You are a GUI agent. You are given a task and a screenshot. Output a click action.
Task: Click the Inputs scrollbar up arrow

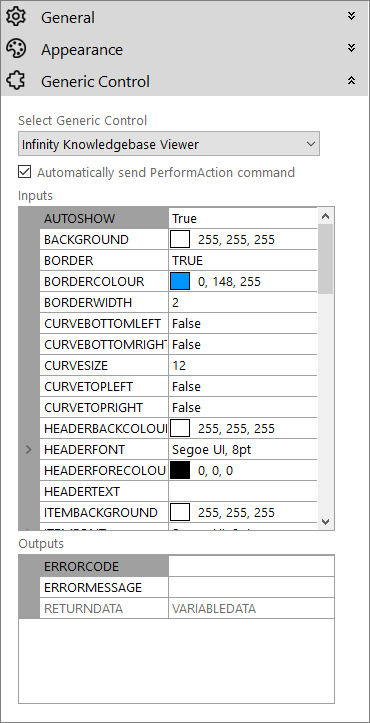point(326,216)
